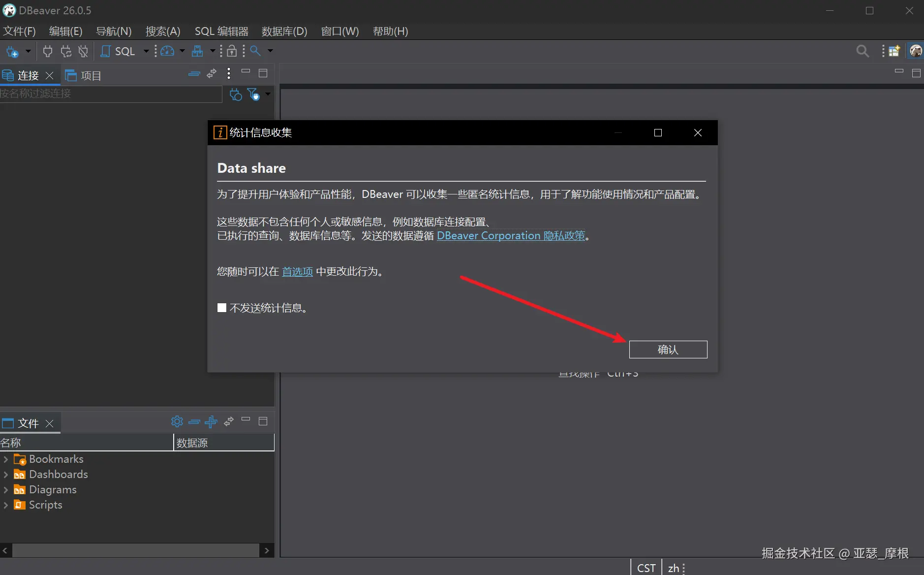Minimize the 连接 panel
Screen dimensions: 924x575
pyautogui.click(x=246, y=71)
